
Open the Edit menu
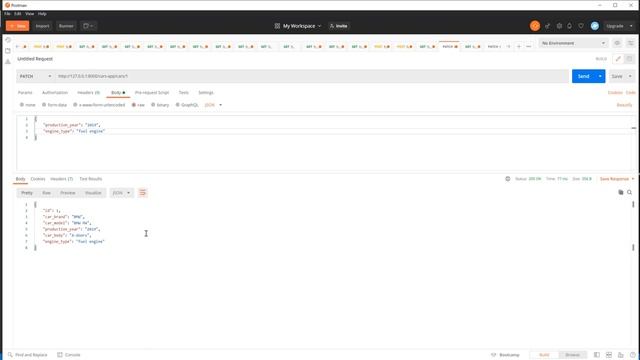pos(18,14)
